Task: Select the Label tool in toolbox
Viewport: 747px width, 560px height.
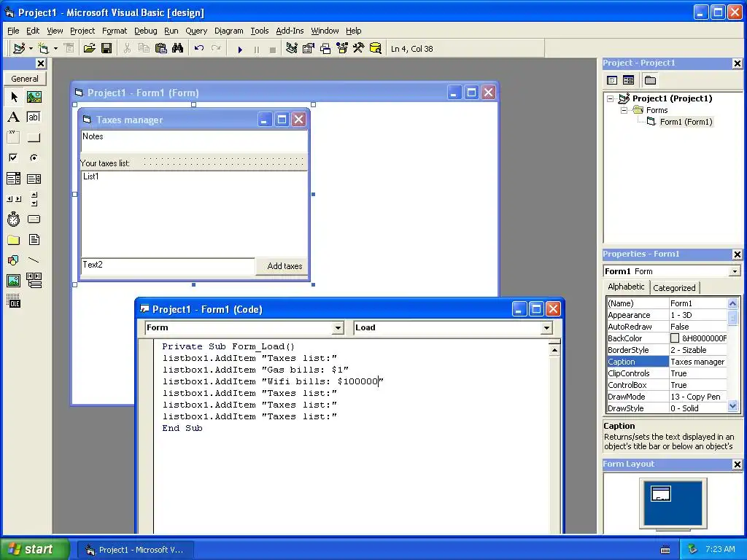Action: (14, 117)
